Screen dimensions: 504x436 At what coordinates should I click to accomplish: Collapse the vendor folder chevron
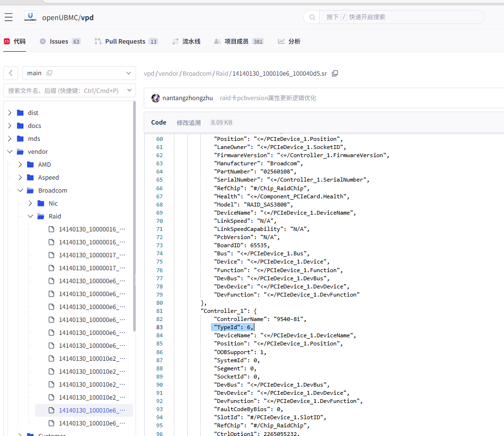[10, 152]
